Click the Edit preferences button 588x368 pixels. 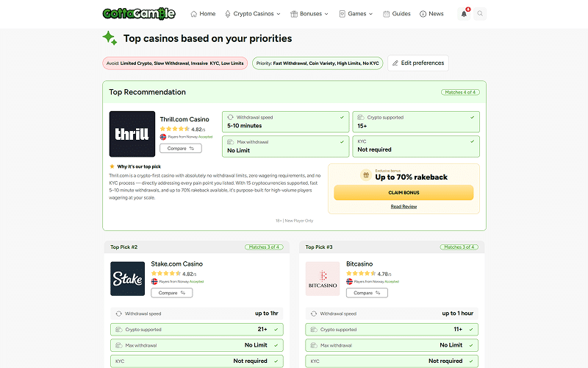click(x=418, y=63)
